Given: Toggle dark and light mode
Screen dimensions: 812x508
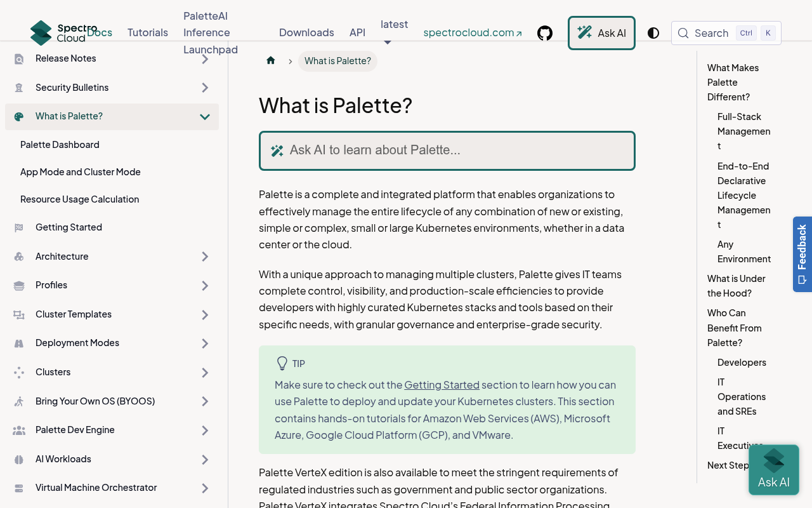Looking at the screenshot, I should (x=653, y=33).
